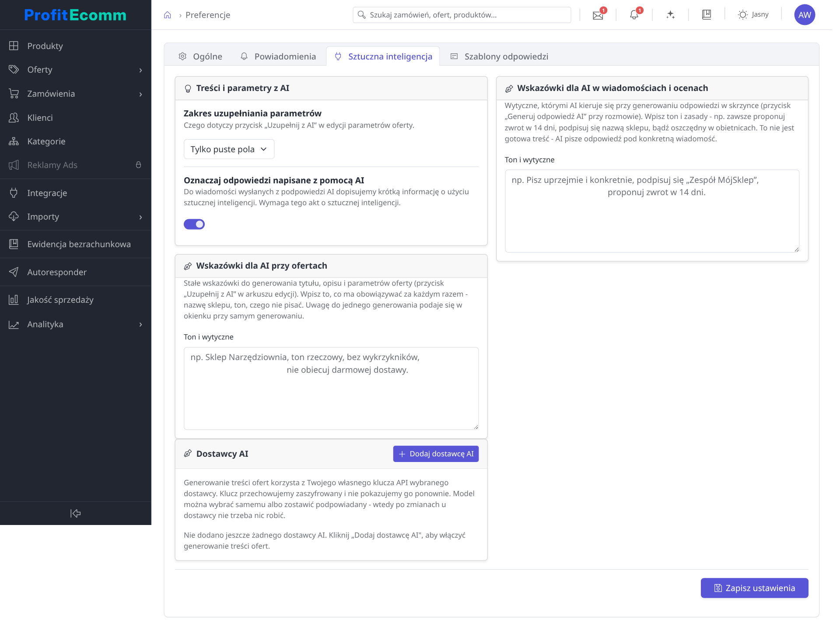Image resolution: width=840 pixels, height=630 pixels.
Task: Switch to the Powiadomienia tab
Action: pyautogui.click(x=278, y=56)
